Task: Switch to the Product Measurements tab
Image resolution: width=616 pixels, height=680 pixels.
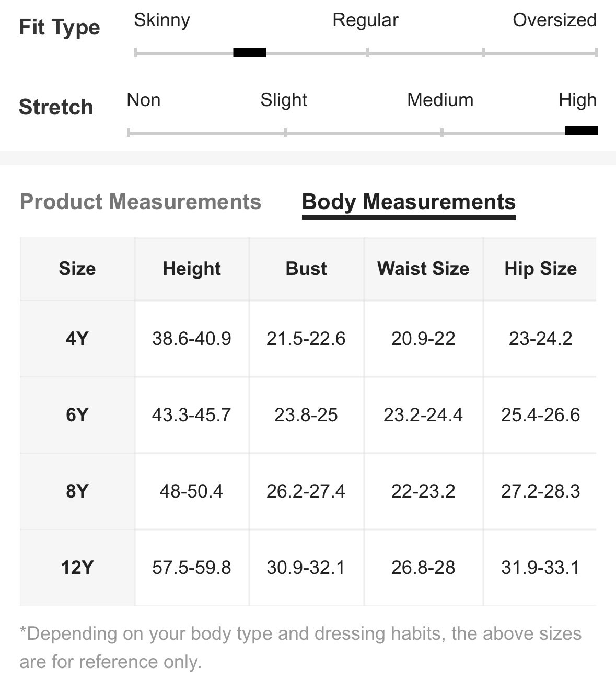Action: (x=140, y=202)
